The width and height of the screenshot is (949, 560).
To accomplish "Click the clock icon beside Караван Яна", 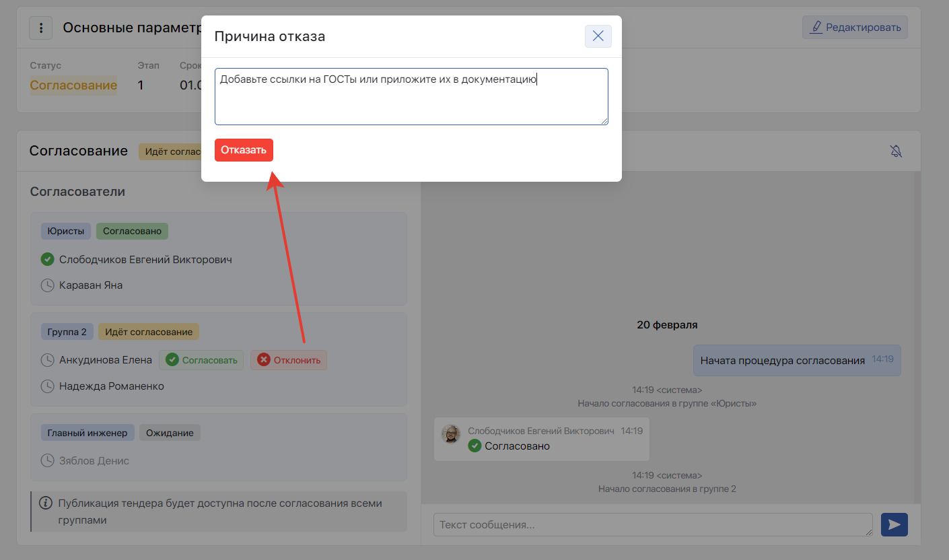I will click(x=47, y=285).
